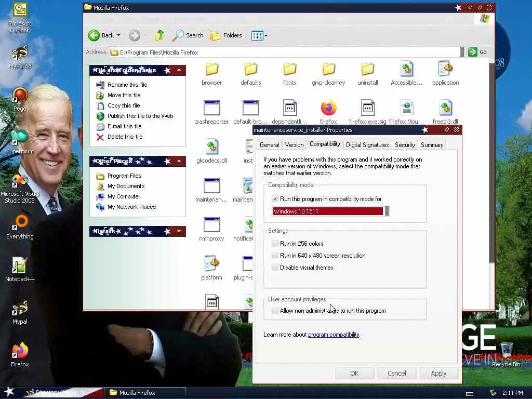This screenshot has width=532, height=399.
Task: Open the Back history dropdown arrow
Action: tap(119, 35)
